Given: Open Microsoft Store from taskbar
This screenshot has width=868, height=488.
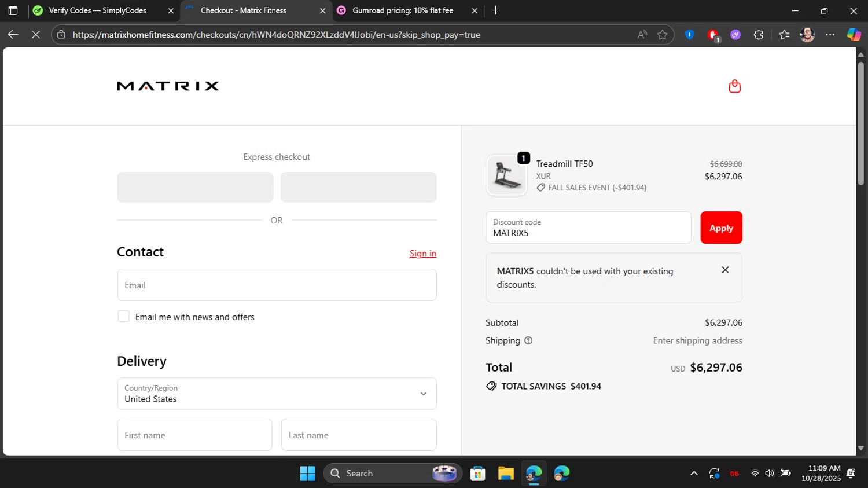Looking at the screenshot, I should point(477,474).
